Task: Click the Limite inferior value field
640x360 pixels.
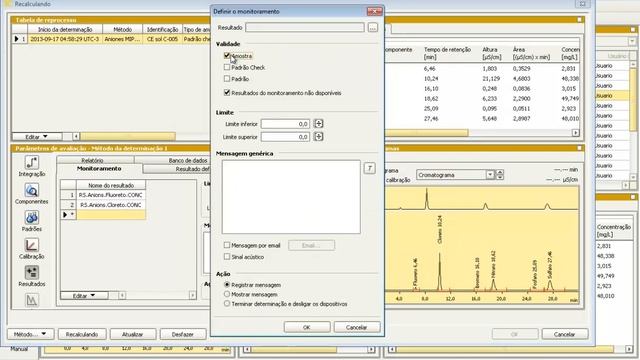Action: point(285,124)
